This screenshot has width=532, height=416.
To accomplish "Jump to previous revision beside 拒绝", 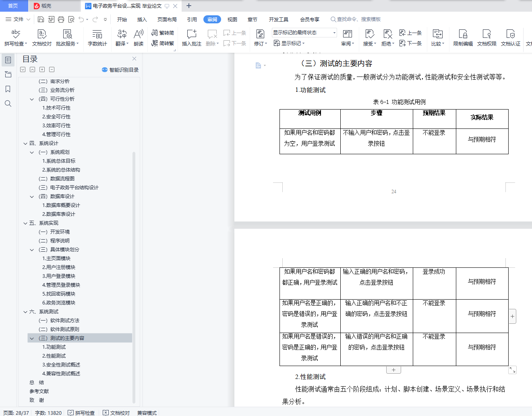I will pyautogui.click(x=410, y=33).
